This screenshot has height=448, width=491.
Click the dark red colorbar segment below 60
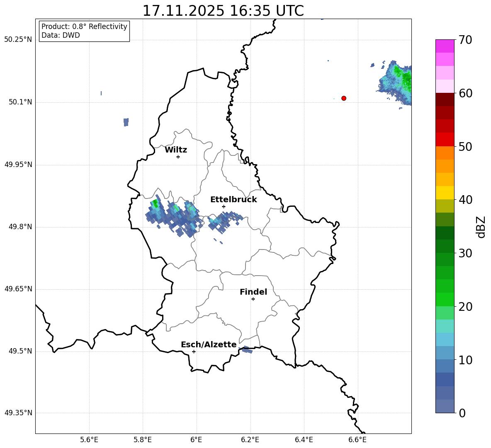[x=445, y=99]
